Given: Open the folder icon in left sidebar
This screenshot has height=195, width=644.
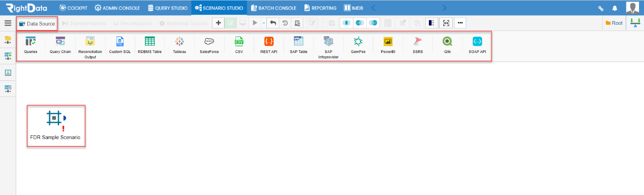Looking at the screenshot, I should tap(8, 40).
